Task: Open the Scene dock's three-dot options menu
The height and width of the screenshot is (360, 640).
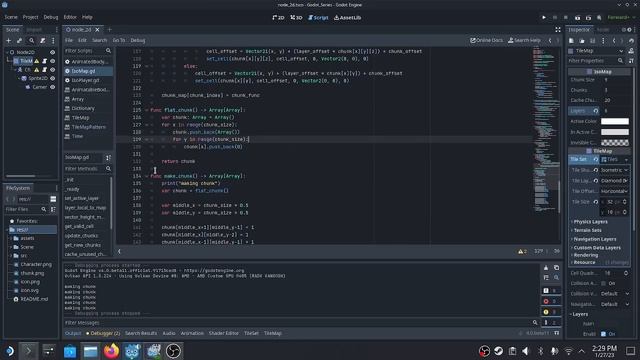Action: click(x=53, y=40)
